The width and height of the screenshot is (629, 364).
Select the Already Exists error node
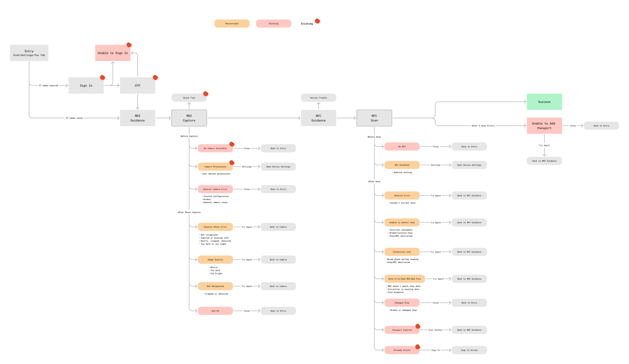(402, 350)
